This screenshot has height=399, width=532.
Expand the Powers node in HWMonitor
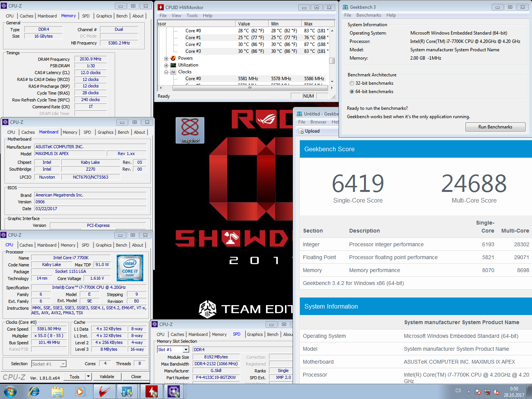[166, 59]
